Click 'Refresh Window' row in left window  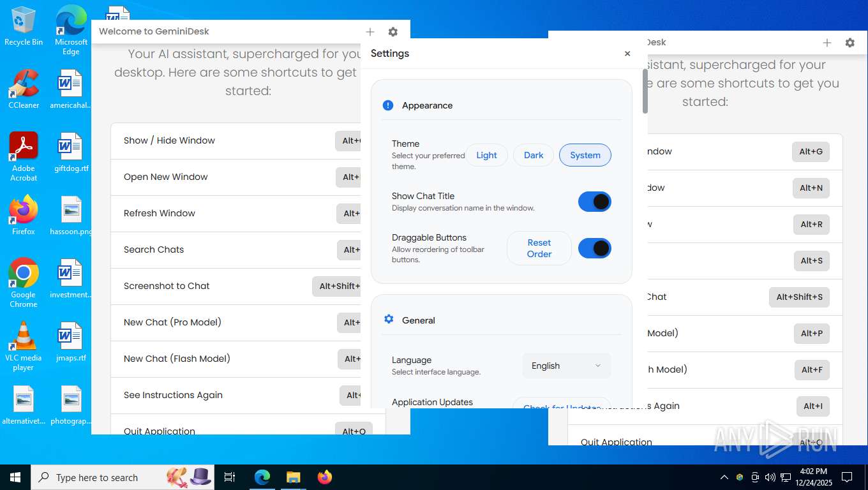point(236,214)
